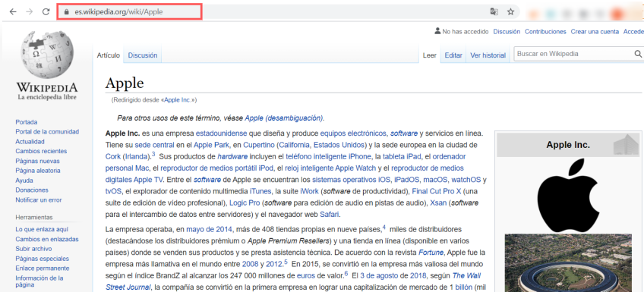Open the watchOS link
Screen dimensions: 644x292
(x=466, y=180)
